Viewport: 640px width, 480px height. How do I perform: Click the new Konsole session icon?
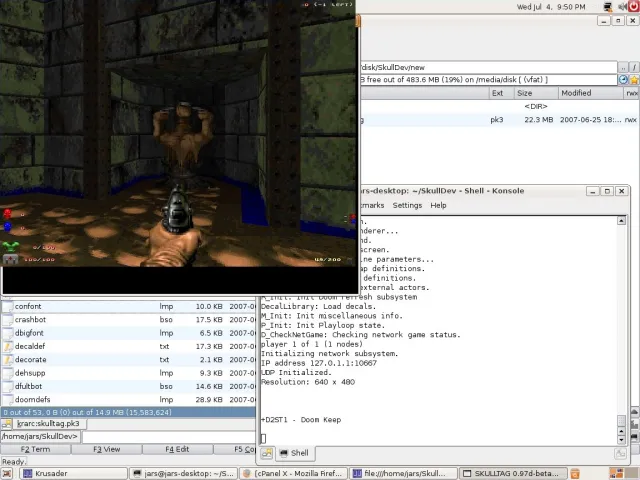click(x=268, y=453)
